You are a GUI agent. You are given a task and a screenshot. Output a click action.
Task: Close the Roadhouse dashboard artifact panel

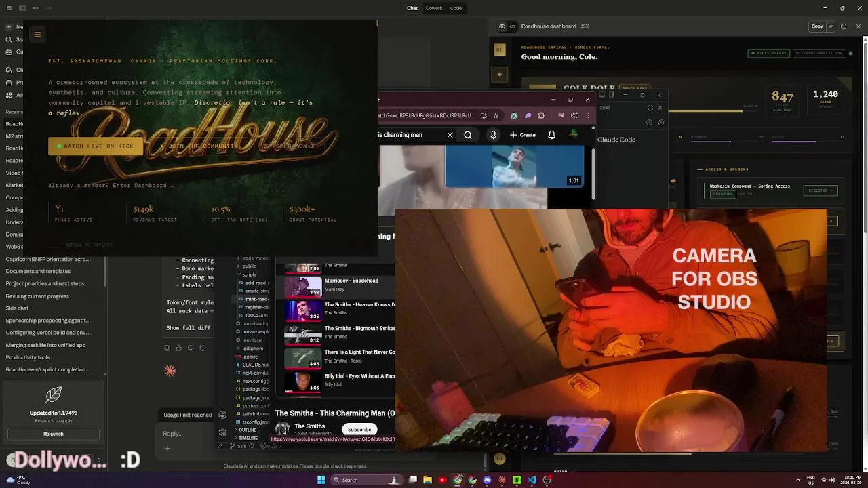click(859, 26)
